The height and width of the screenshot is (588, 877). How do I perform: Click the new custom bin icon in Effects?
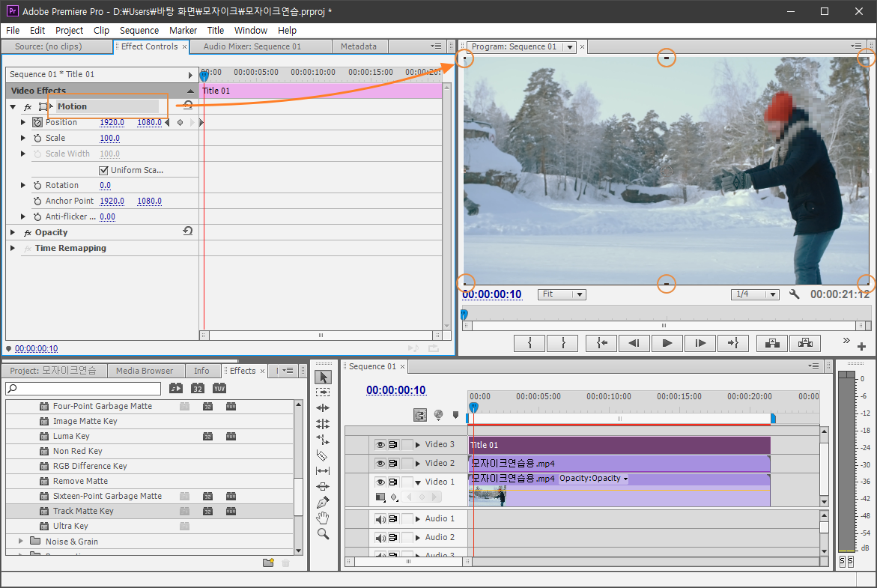[x=268, y=563]
